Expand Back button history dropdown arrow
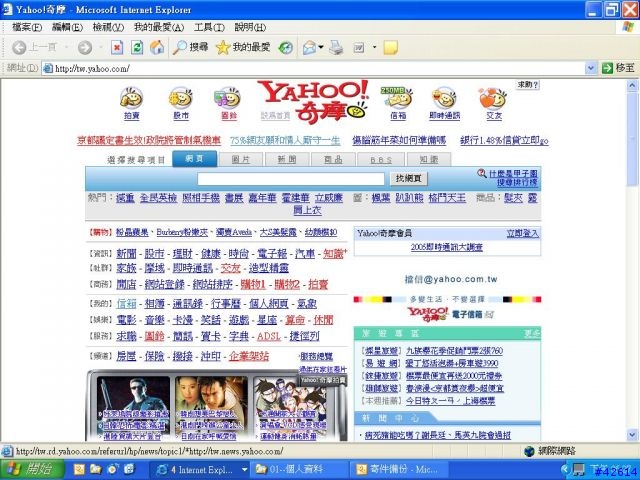The height and width of the screenshot is (480, 640). [66, 48]
